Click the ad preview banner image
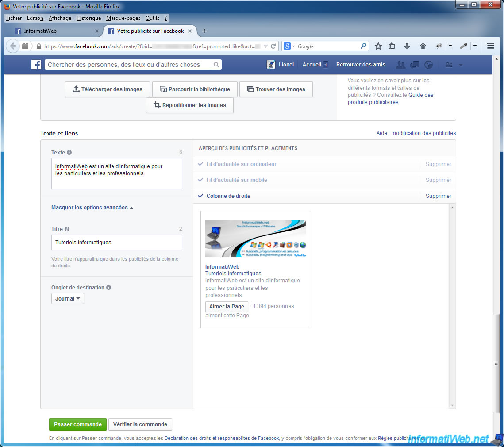Viewport: 504px width, 447px height. [x=255, y=238]
